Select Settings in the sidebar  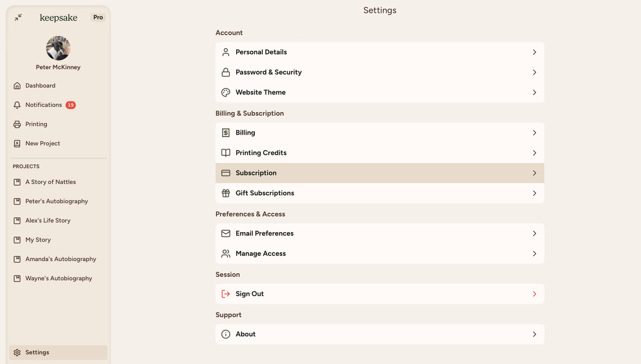pyautogui.click(x=37, y=353)
